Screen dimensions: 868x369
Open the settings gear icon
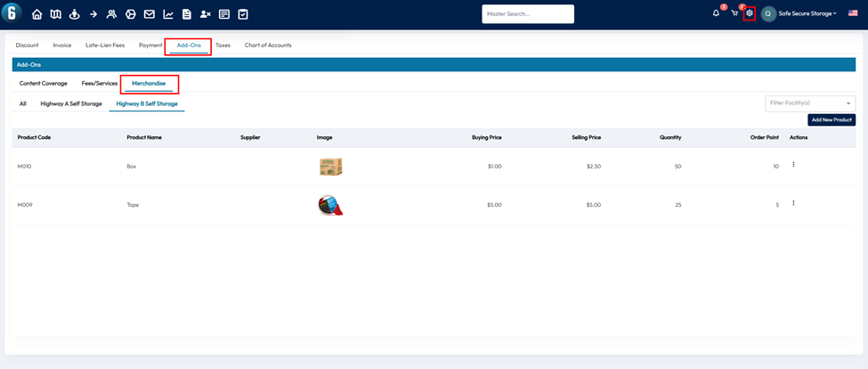click(750, 13)
